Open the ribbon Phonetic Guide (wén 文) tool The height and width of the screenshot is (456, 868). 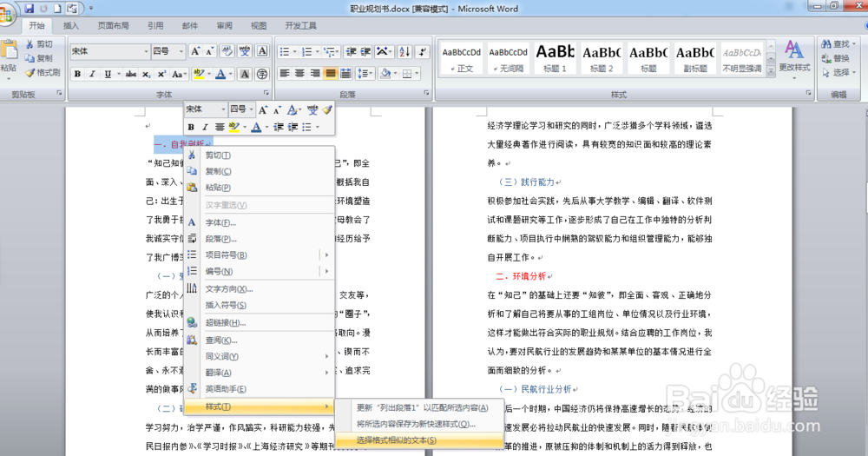click(245, 51)
